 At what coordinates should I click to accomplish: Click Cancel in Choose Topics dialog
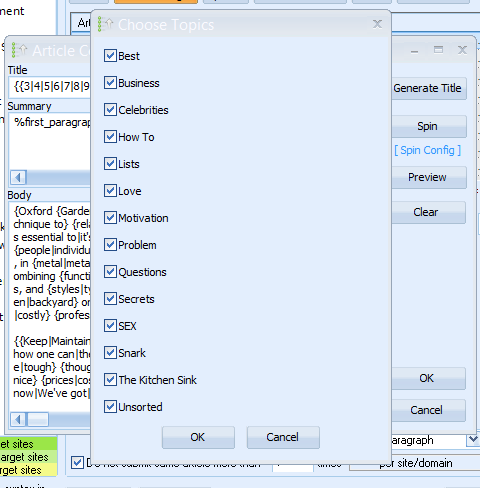click(283, 437)
